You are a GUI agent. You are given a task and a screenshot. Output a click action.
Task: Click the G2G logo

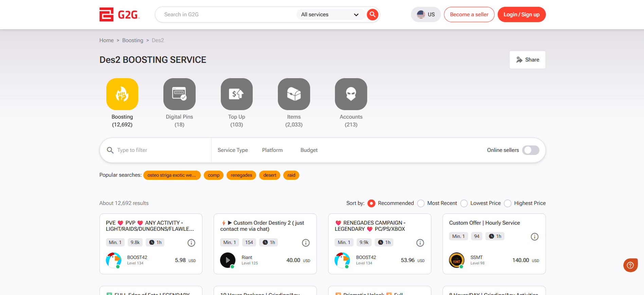pyautogui.click(x=119, y=15)
